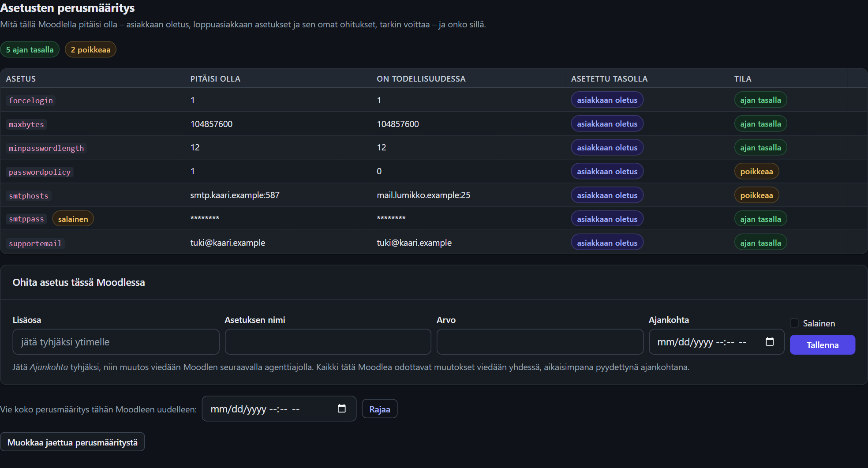This screenshot has width=868, height=468.
Task: Click into the Arvo input field
Action: point(540,342)
